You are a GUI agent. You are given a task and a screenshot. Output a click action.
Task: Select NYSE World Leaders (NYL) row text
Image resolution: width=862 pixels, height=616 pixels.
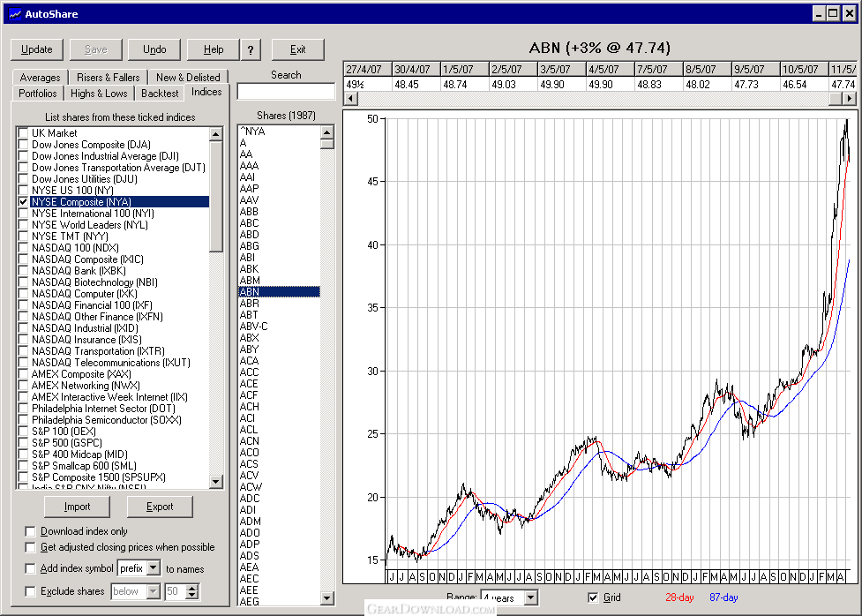point(90,225)
